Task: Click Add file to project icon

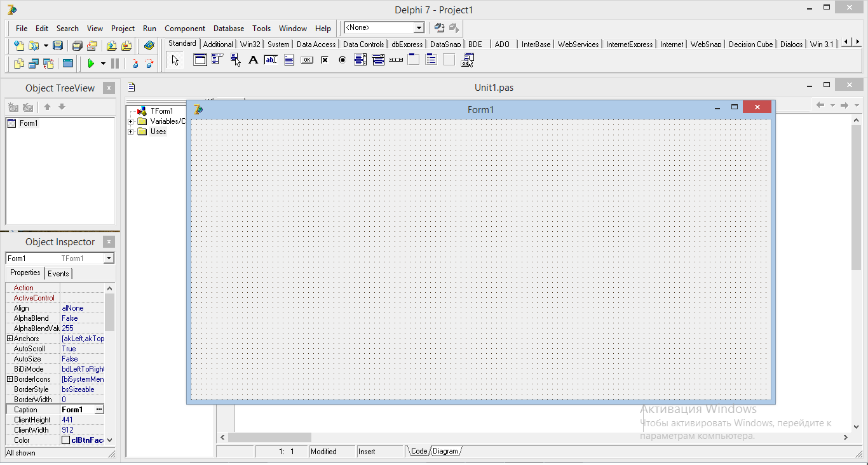Action: tap(112, 46)
